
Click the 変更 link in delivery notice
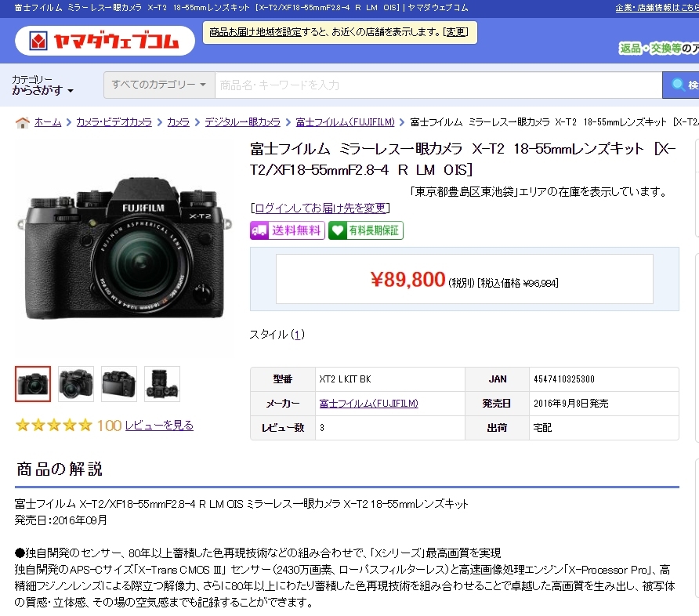tap(455, 32)
